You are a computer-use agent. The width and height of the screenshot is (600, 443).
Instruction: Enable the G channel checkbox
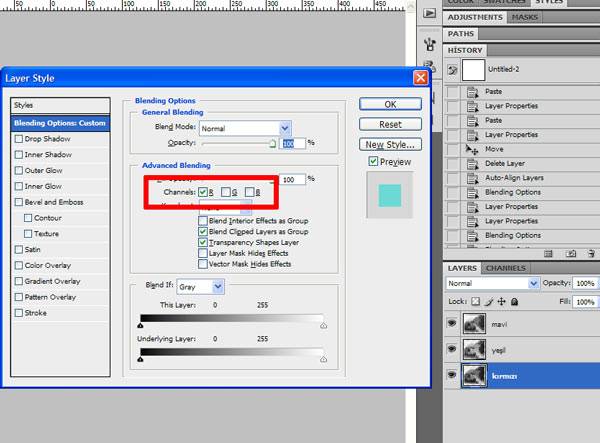(x=228, y=191)
